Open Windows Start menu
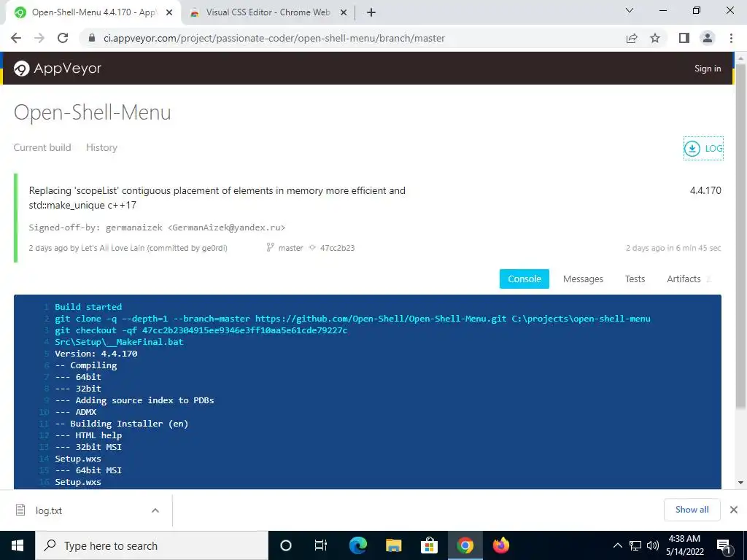Viewport: 747px width, 560px height. pyautogui.click(x=18, y=545)
